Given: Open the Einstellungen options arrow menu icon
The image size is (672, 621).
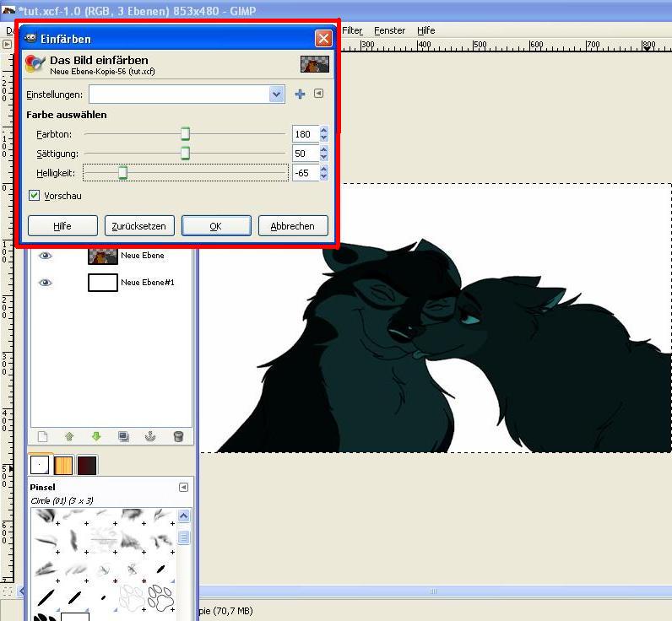Looking at the screenshot, I should 318,94.
